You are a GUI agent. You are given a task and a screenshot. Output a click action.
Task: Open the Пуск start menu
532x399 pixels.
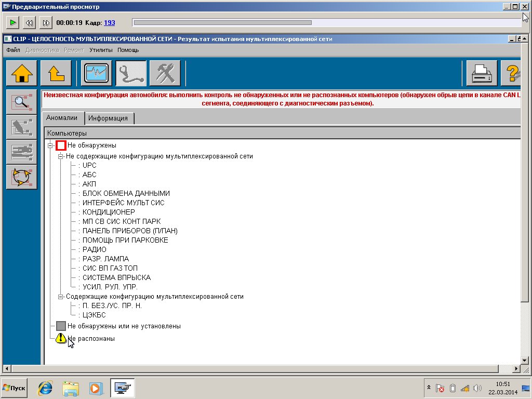click(14, 388)
